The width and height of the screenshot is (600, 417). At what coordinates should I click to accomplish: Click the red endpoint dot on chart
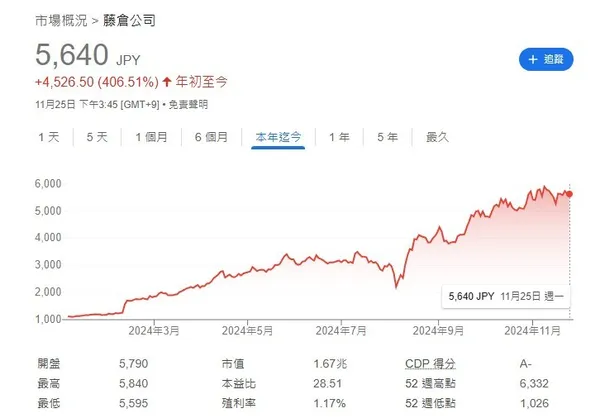569,194
